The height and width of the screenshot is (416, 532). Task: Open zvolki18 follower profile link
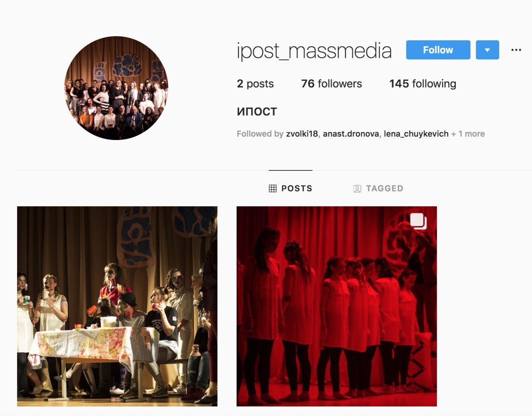click(302, 134)
